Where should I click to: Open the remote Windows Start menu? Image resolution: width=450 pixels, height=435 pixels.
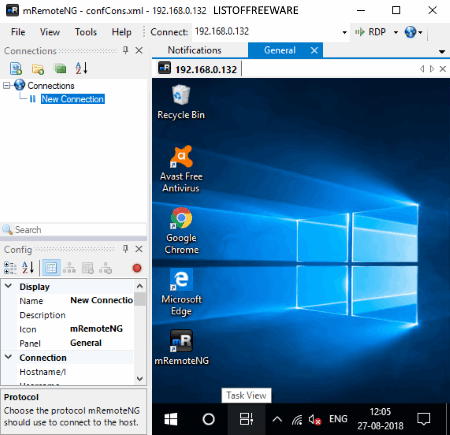click(171, 419)
